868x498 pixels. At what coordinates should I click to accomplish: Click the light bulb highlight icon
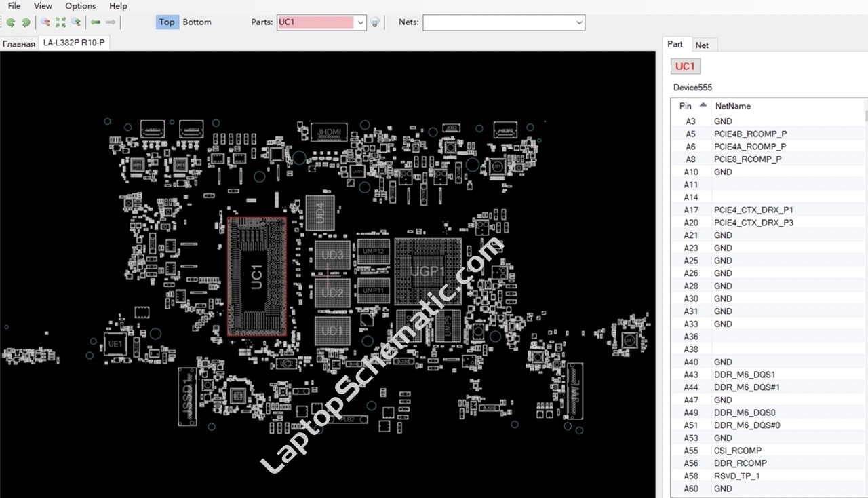pos(374,22)
